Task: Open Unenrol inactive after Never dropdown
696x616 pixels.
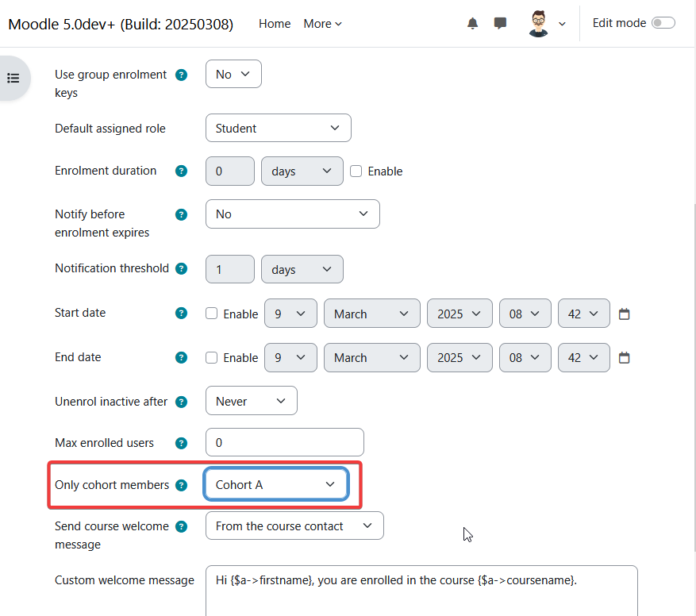Action: [252, 401]
